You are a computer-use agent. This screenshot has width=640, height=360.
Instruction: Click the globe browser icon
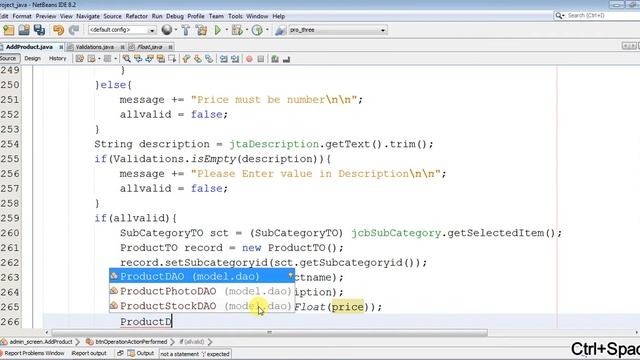[x=167, y=30]
